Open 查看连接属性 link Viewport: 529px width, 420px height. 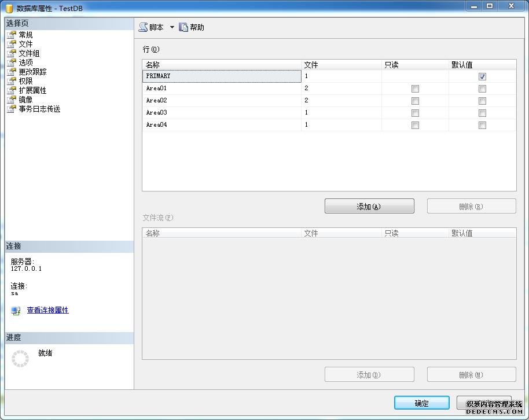click(47, 311)
